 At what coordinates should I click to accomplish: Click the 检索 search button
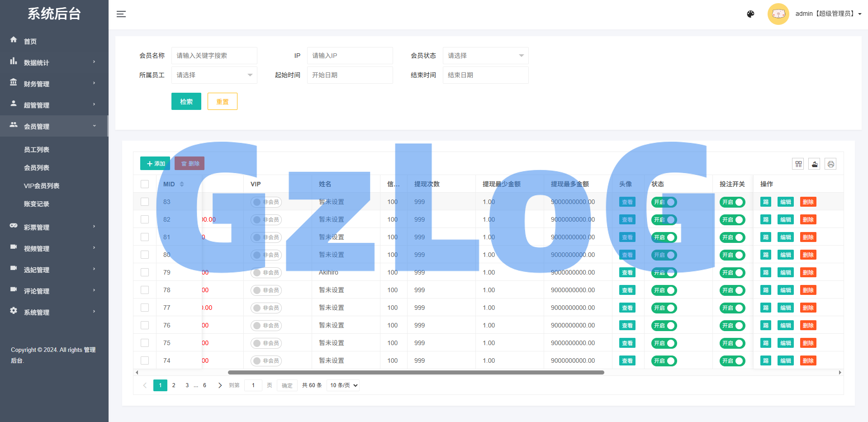point(186,101)
